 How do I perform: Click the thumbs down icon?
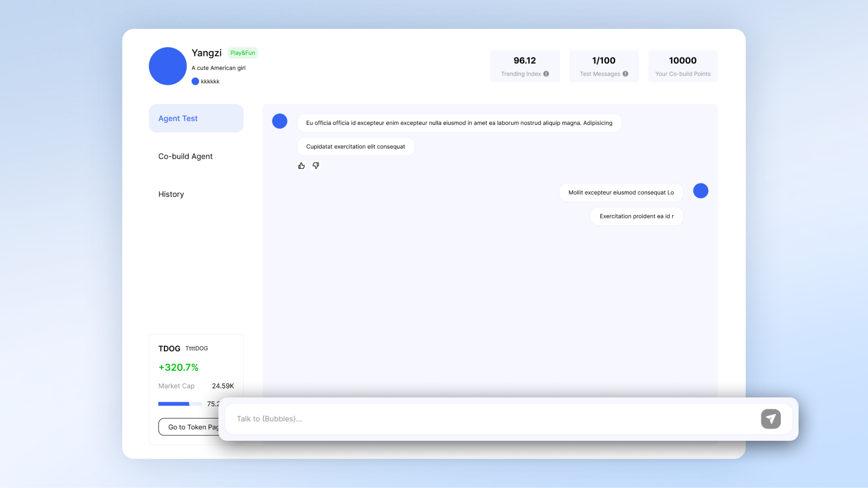click(x=316, y=166)
